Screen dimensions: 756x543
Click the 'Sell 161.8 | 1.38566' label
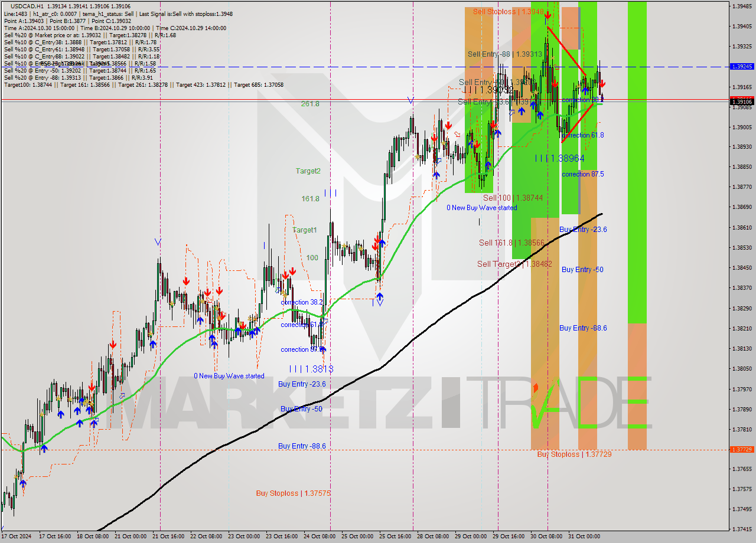(x=511, y=243)
